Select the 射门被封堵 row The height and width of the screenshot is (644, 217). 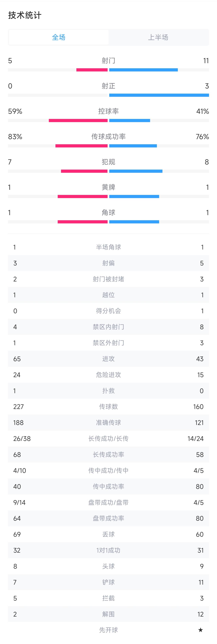pyautogui.click(x=108, y=279)
